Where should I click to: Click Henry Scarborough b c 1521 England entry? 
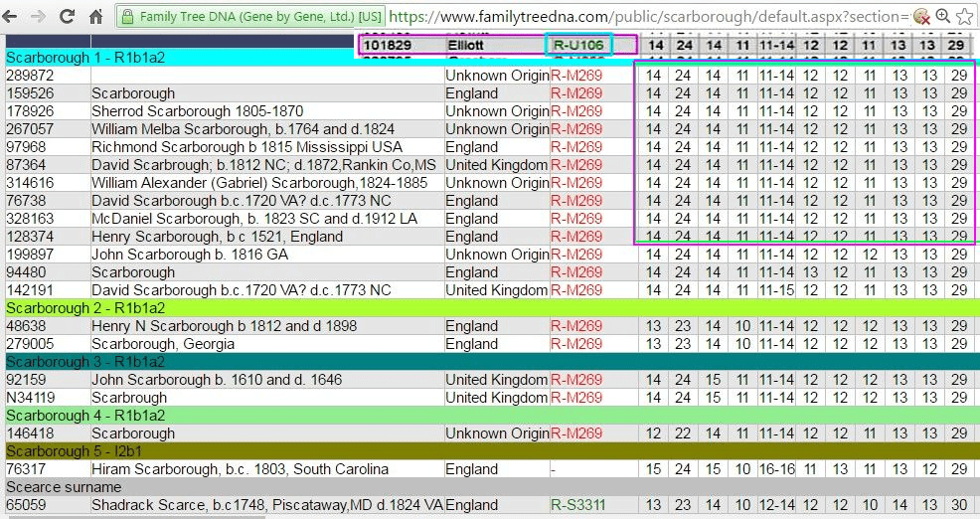[x=217, y=237]
